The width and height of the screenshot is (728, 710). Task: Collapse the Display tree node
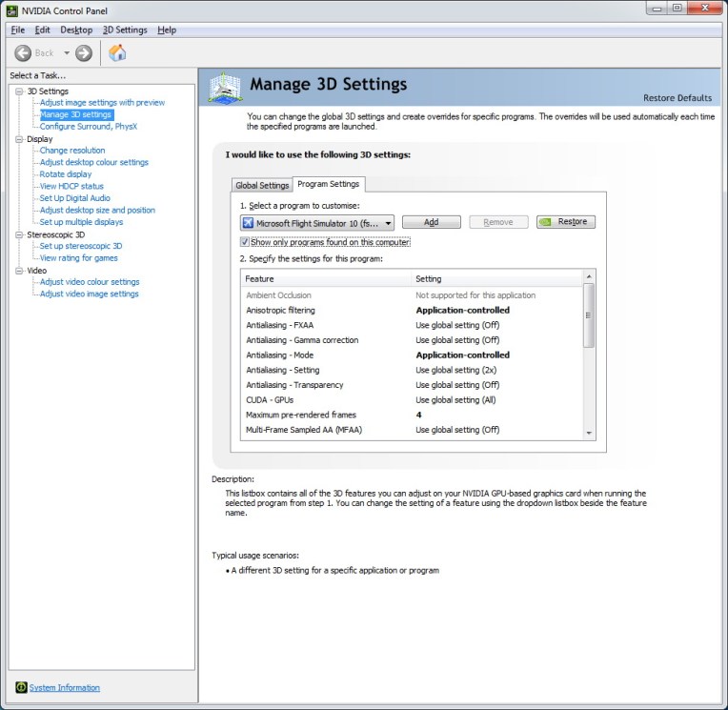click(18, 139)
